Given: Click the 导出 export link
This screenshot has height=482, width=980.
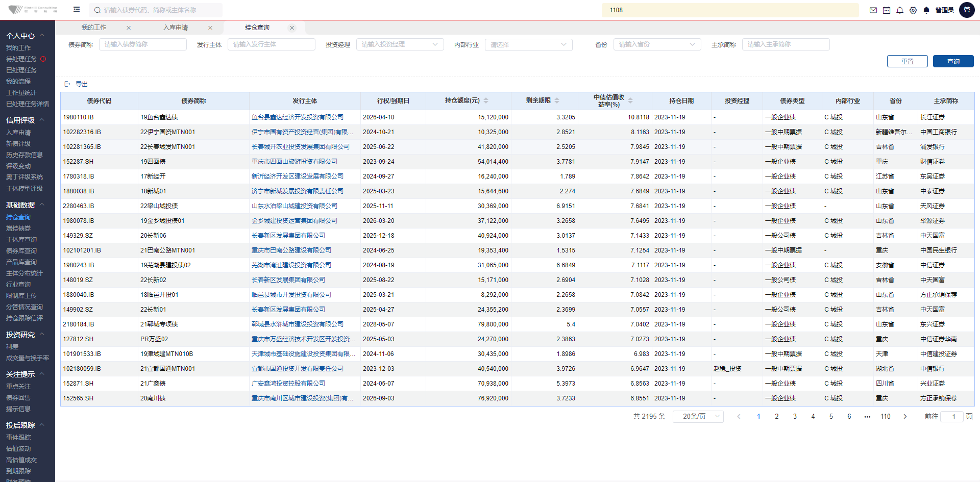Looking at the screenshot, I should click(x=82, y=84).
